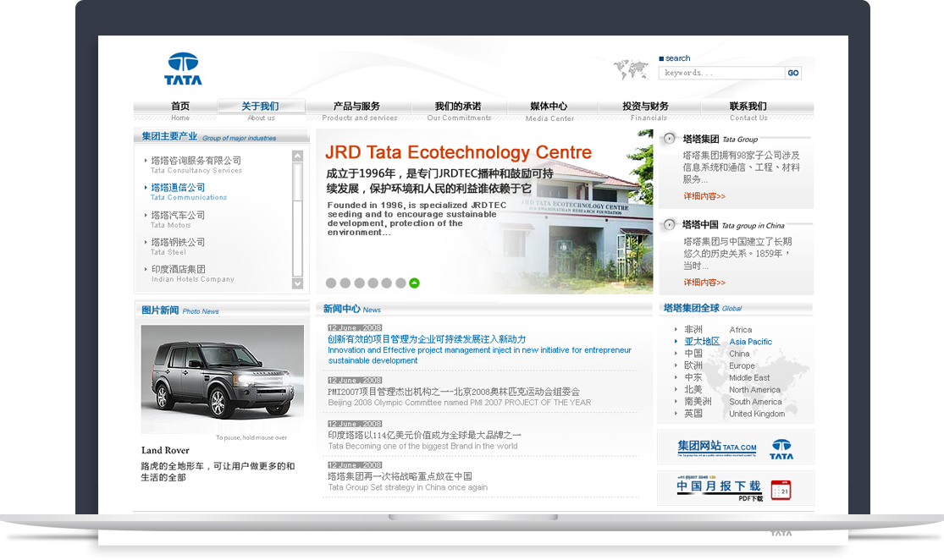This screenshot has height=560, width=944.
Task: Click the TATA logo in 集团网站 banner
Action: (781, 449)
